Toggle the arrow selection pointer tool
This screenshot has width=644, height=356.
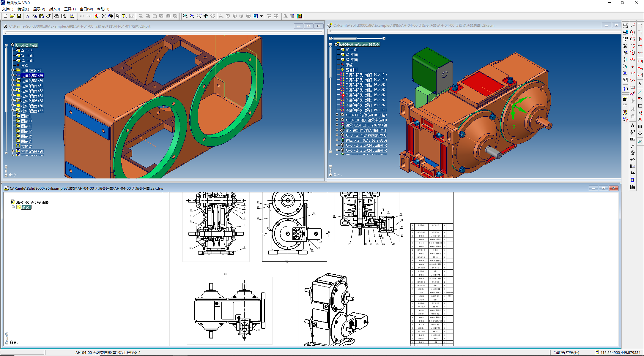(x=118, y=16)
